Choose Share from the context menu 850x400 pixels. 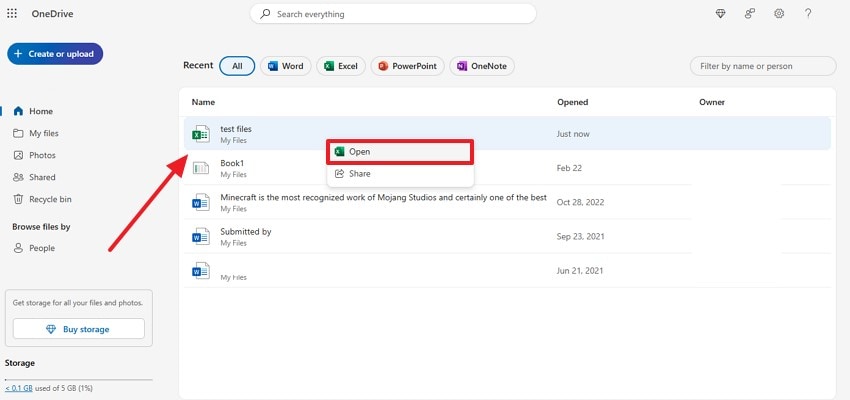359,174
